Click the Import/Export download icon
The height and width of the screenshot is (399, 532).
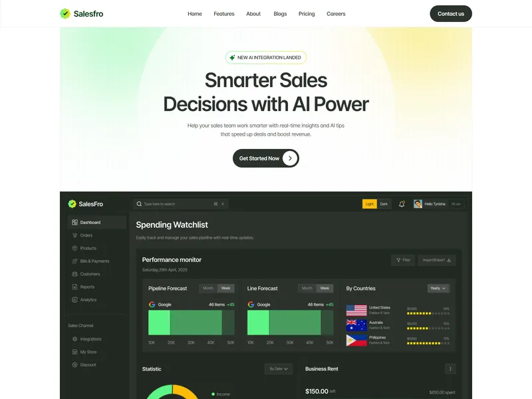tap(449, 260)
